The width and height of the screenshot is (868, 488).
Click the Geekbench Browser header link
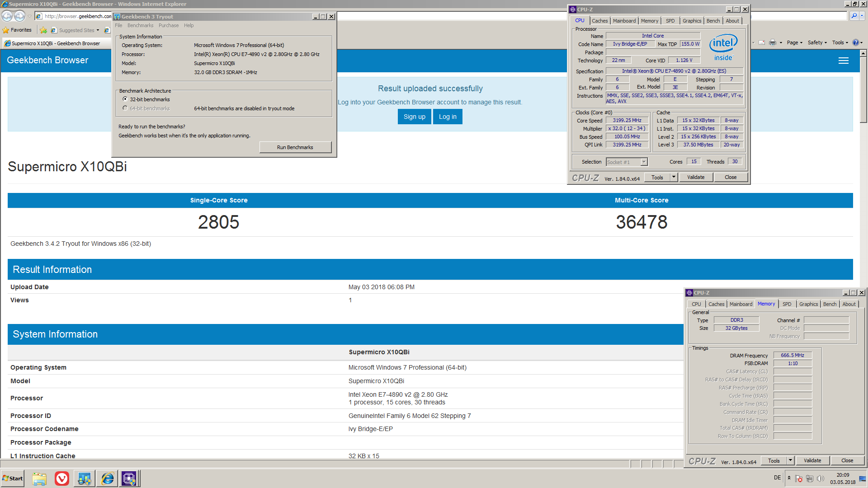pos(47,60)
